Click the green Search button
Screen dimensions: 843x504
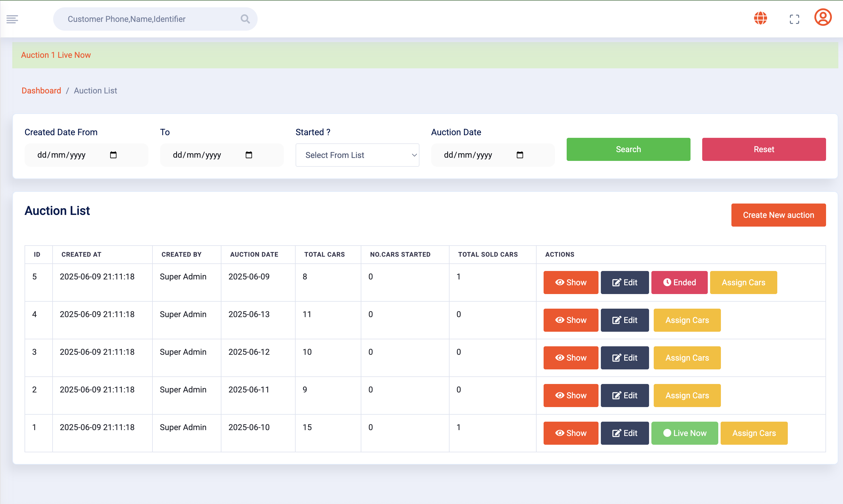[x=628, y=150]
